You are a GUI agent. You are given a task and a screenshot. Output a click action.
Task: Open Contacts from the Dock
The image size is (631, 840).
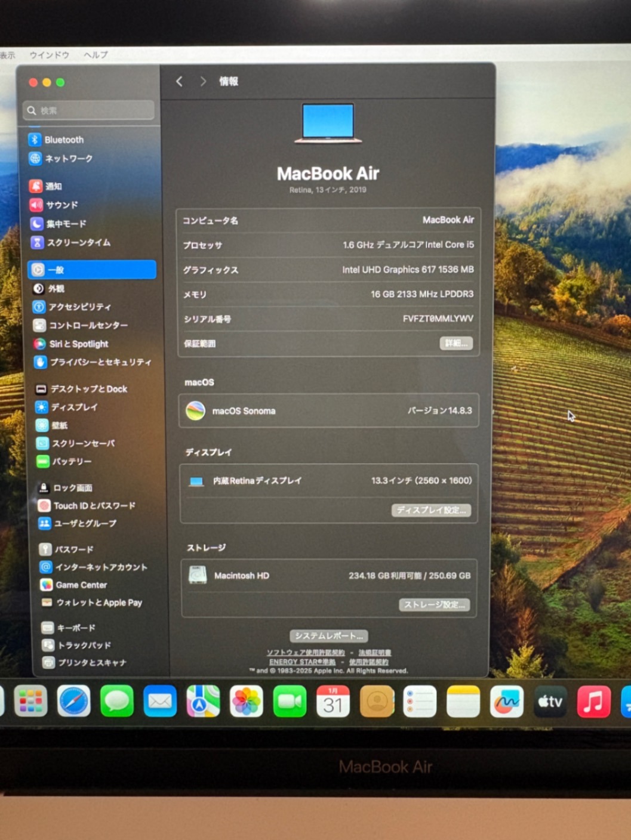point(377,701)
